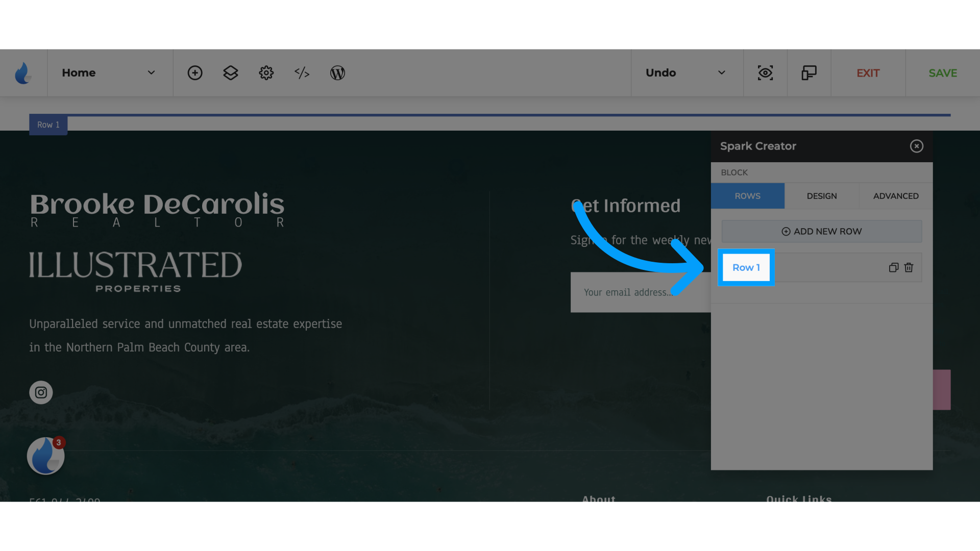The height and width of the screenshot is (551, 980).
Task: Close the Spark Creator panel
Action: (917, 146)
